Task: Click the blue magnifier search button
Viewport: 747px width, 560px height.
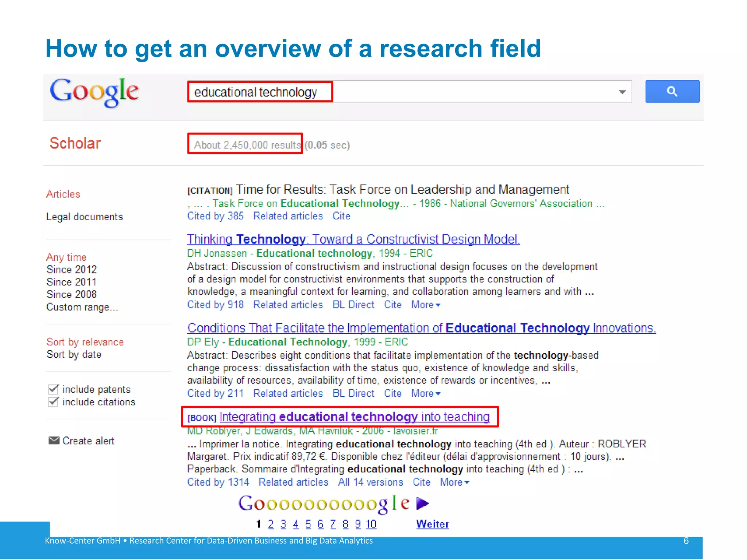Action: click(672, 91)
